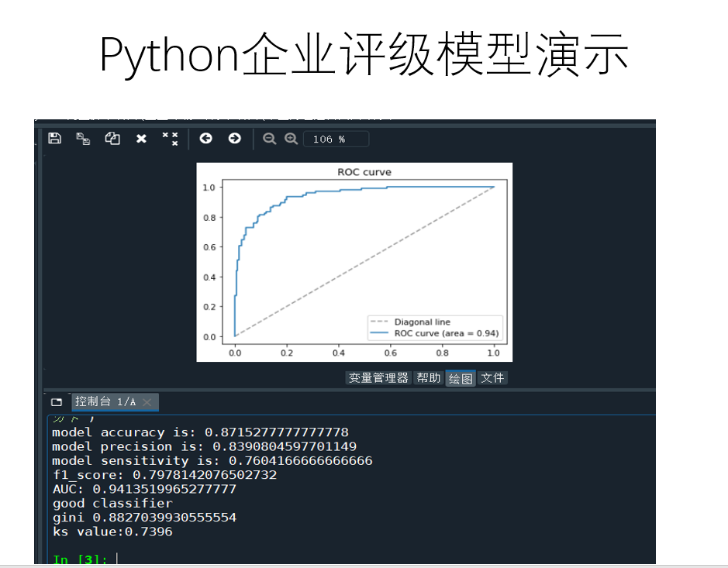Image resolution: width=728 pixels, height=568 pixels.
Task: Click the 'AUC: 0.9413519965277777' line
Action: click(x=144, y=489)
